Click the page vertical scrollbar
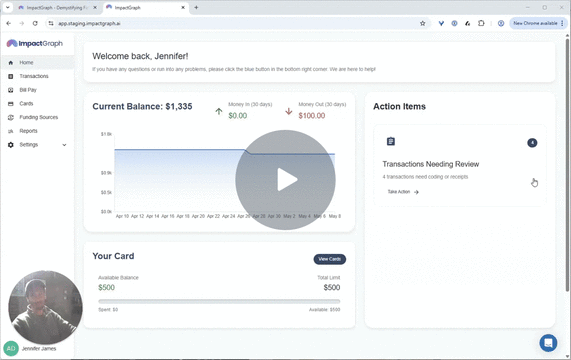This screenshot has height=360, width=571. 567,164
